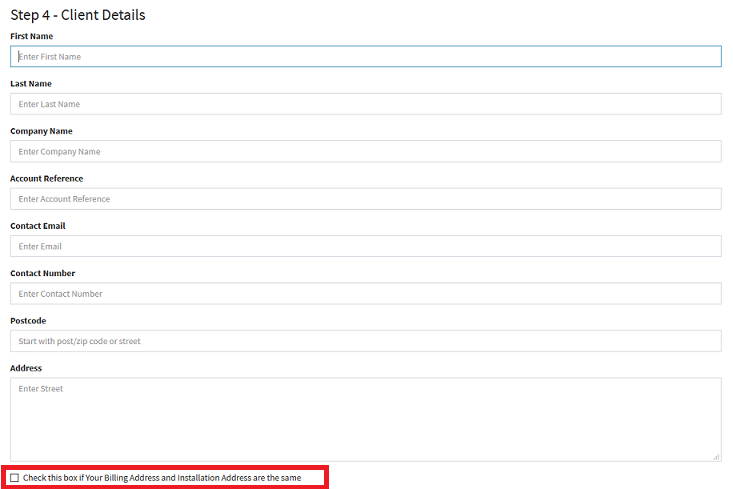Click into the Account Reference field
This screenshot has width=733, height=489.
click(366, 199)
